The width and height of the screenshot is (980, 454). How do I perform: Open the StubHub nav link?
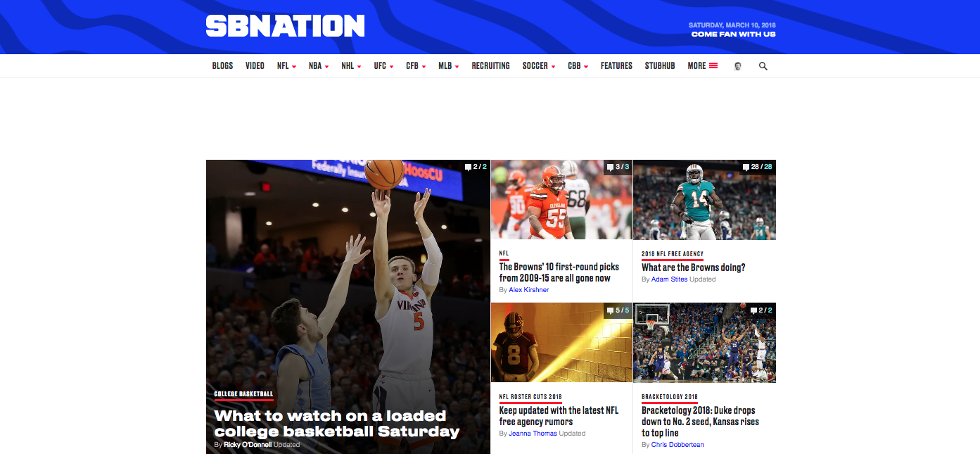(x=660, y=65)
